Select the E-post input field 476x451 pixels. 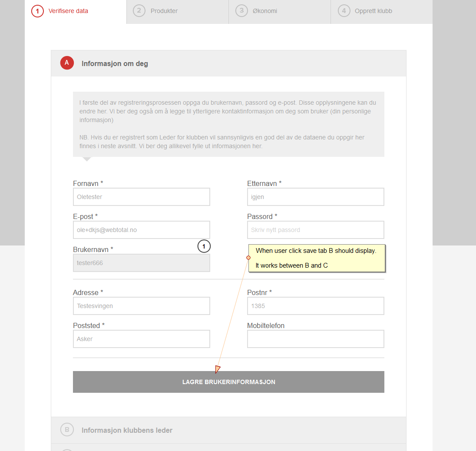[x=142, y=230]
